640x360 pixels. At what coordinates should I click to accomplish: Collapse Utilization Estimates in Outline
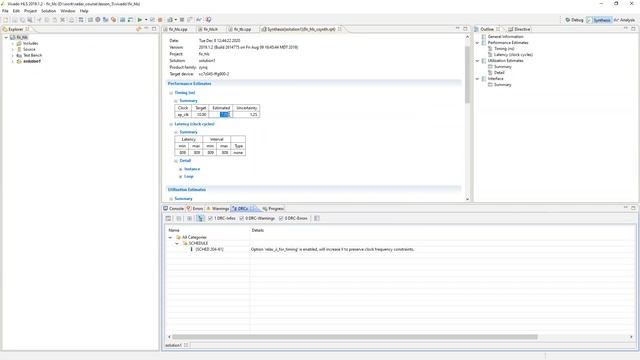(477, 60)
